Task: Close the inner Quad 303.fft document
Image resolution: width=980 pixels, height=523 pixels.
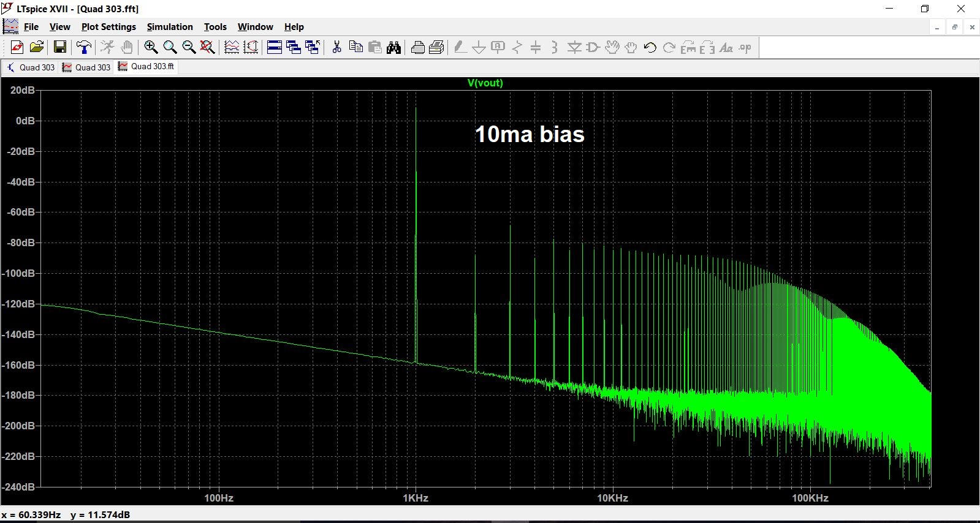Action: 972,28
